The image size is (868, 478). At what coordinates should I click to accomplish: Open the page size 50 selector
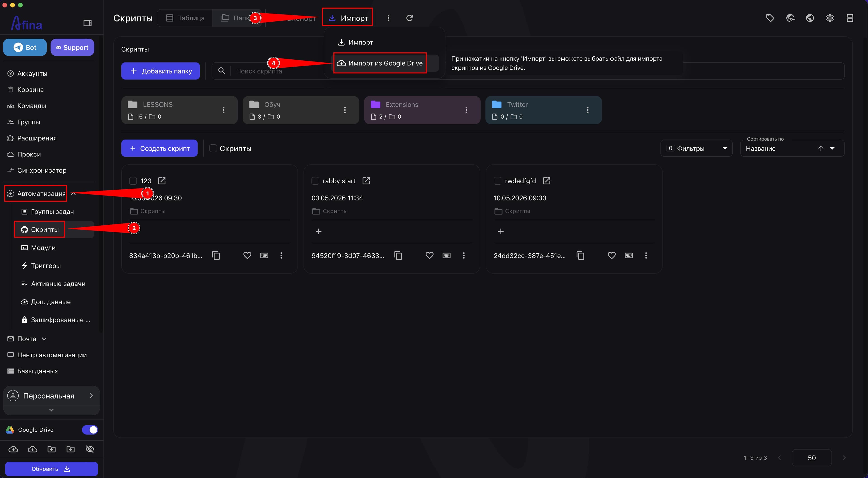(x=811, y=458)
